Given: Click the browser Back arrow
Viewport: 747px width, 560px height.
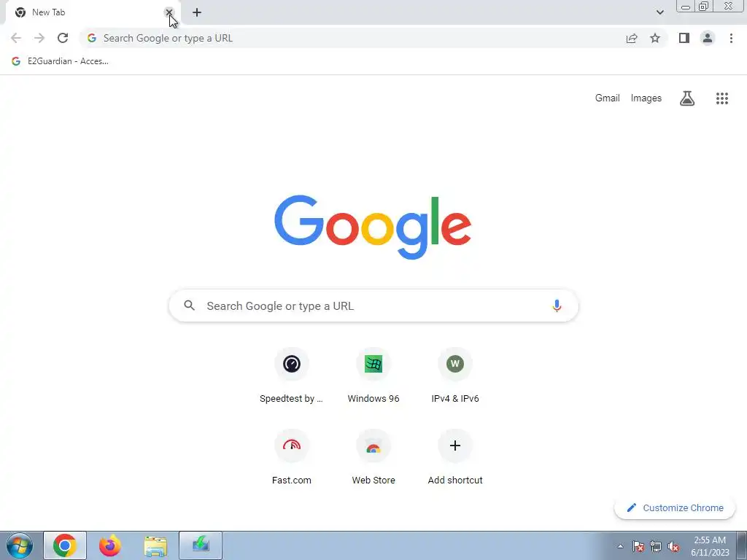Looking at the screenshot, I should point(16,38).
